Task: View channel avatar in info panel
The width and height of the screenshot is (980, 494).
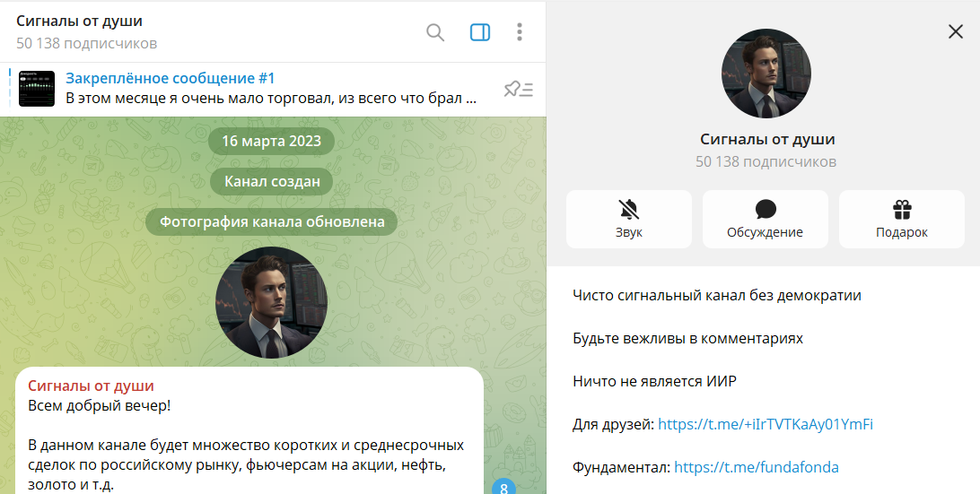Action: click(766, 74)
